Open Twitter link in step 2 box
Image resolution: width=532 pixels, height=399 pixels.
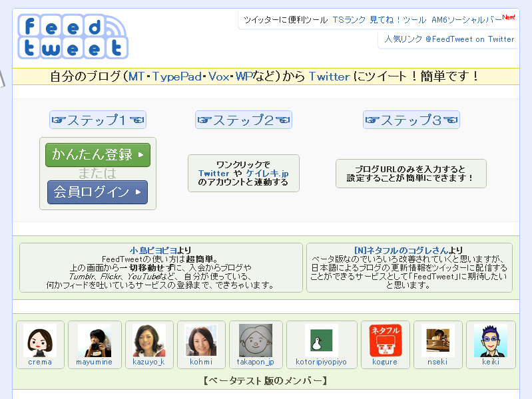(214, 173)
